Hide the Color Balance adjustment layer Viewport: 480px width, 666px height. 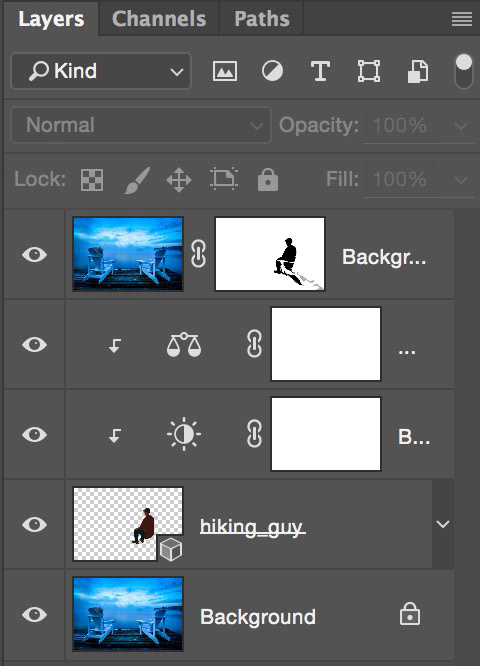tap(34, 344)
